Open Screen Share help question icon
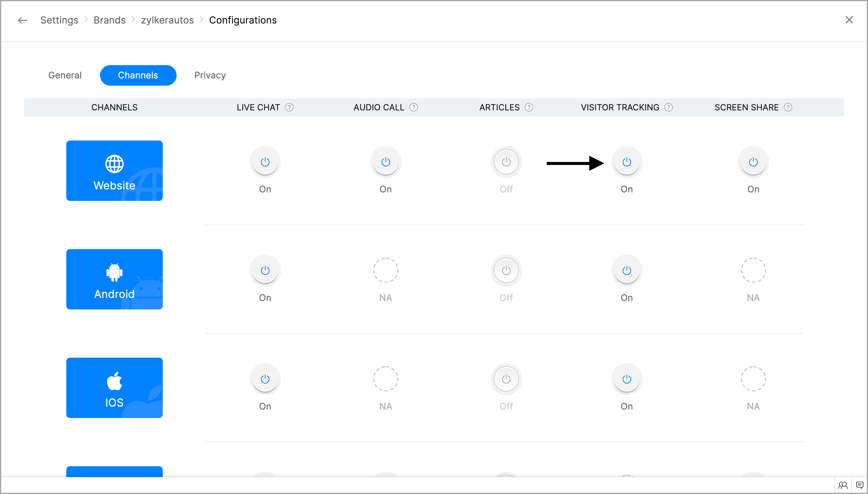Image resolution: width=868 pixels, height=494 pixels. pos(788,107)
